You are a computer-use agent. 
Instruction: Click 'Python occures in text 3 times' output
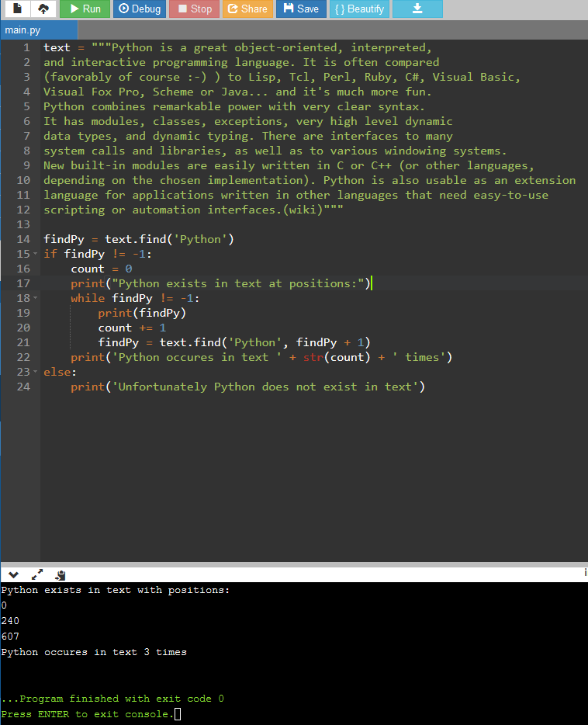click(94, 652)
